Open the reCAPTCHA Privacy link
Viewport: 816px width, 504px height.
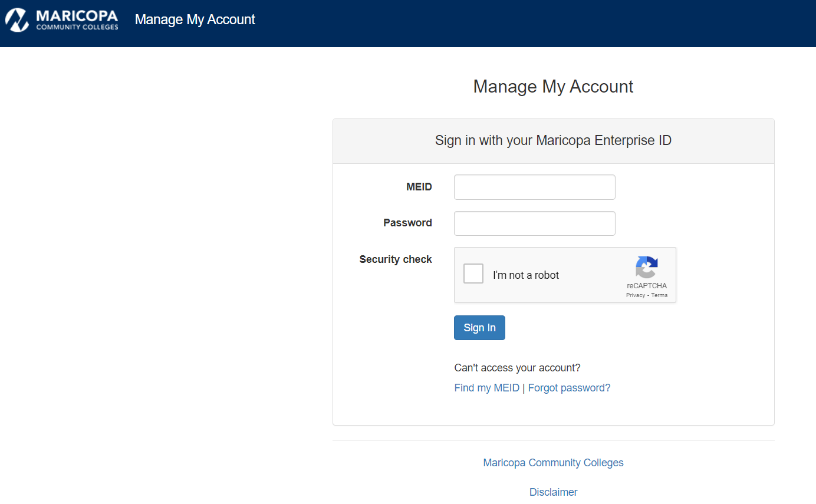(x=636, y=295)
